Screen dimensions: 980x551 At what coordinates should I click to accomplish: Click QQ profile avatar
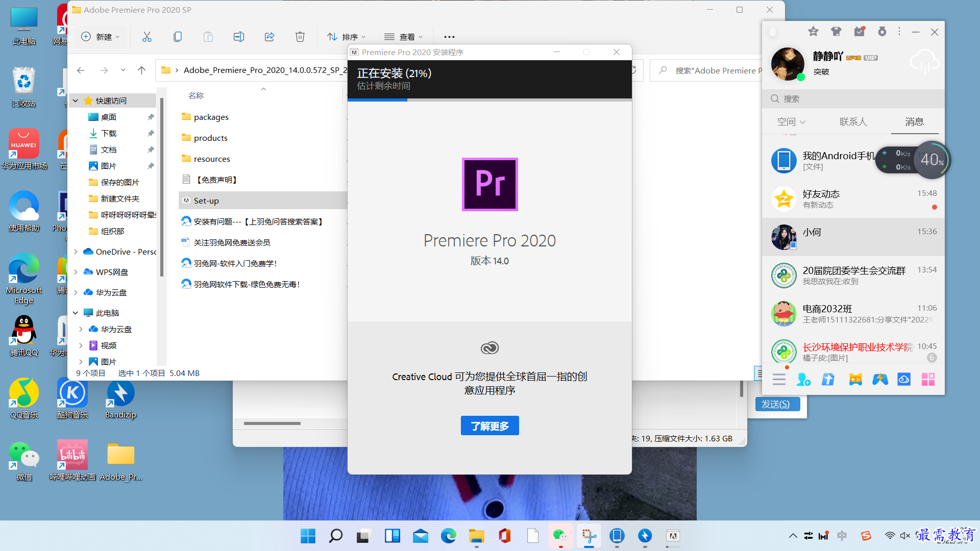pos(788,64)
